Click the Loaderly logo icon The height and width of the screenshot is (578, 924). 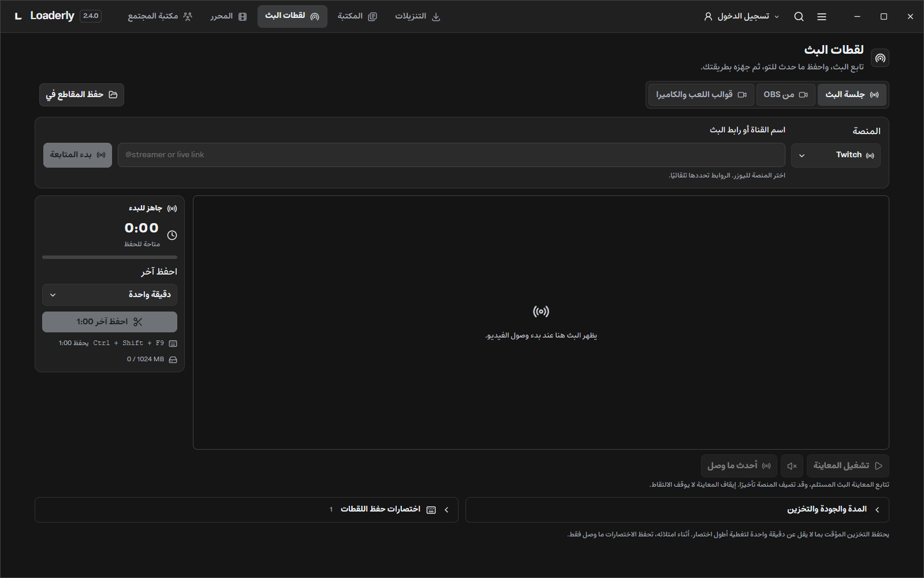18,16
